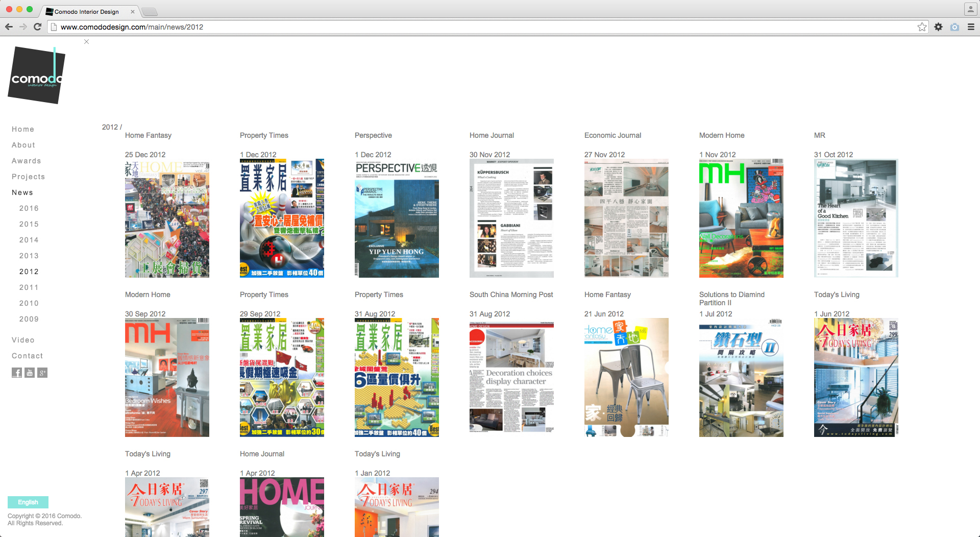
Task: Open the YouTube social icon
Action: [x=30, y=373]
